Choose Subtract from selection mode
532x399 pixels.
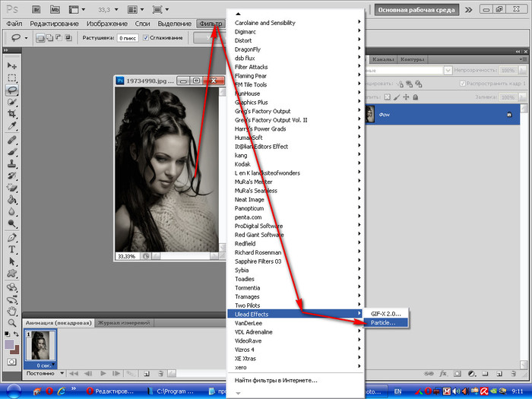click(x=59, y=38)
